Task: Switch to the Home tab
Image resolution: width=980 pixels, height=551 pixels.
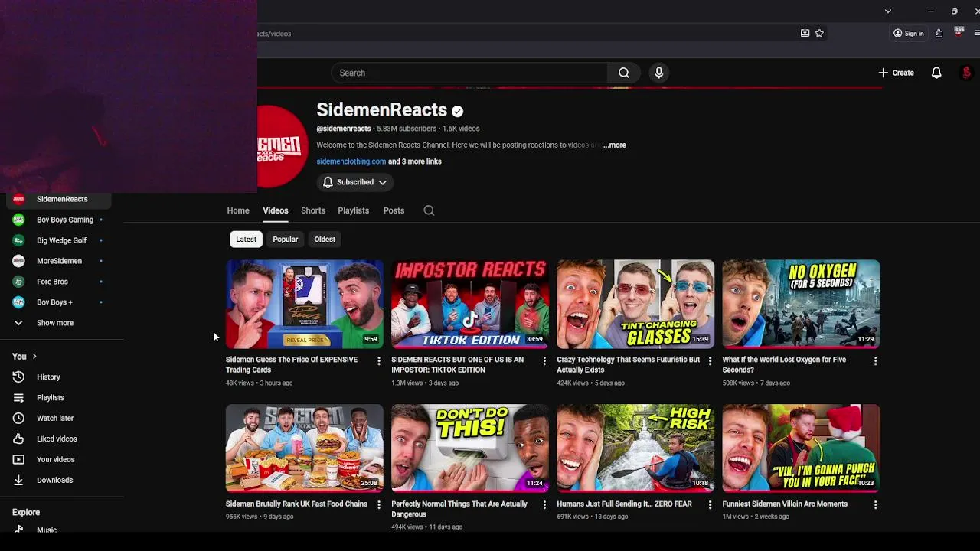Action: (238, 210)
